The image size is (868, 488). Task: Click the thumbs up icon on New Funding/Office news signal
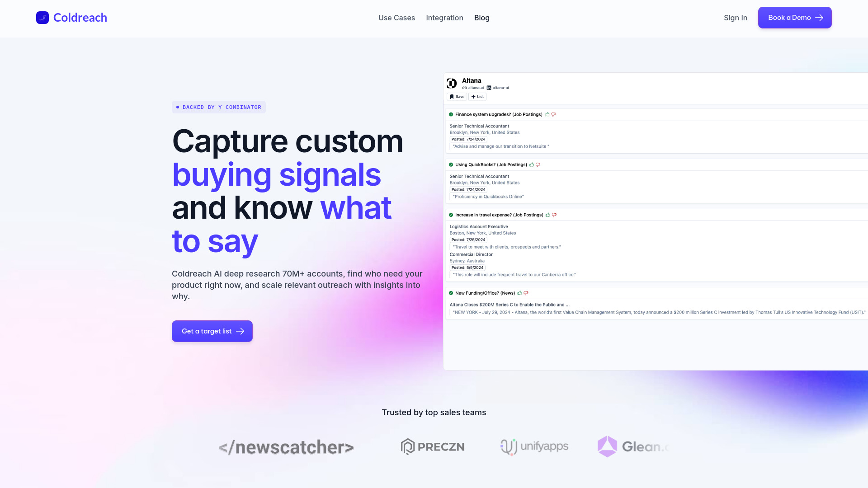point(519,292)
